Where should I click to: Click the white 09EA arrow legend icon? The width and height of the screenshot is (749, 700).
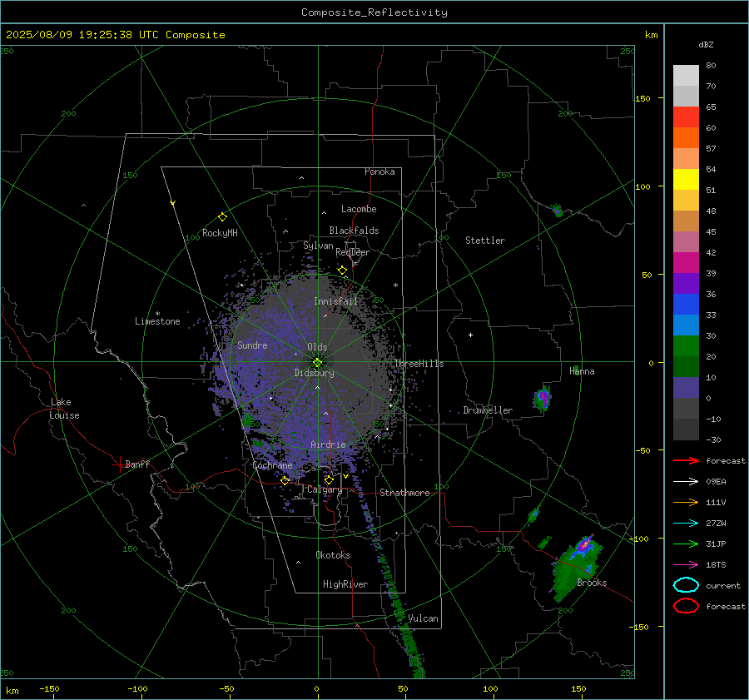tap(686, 482)
